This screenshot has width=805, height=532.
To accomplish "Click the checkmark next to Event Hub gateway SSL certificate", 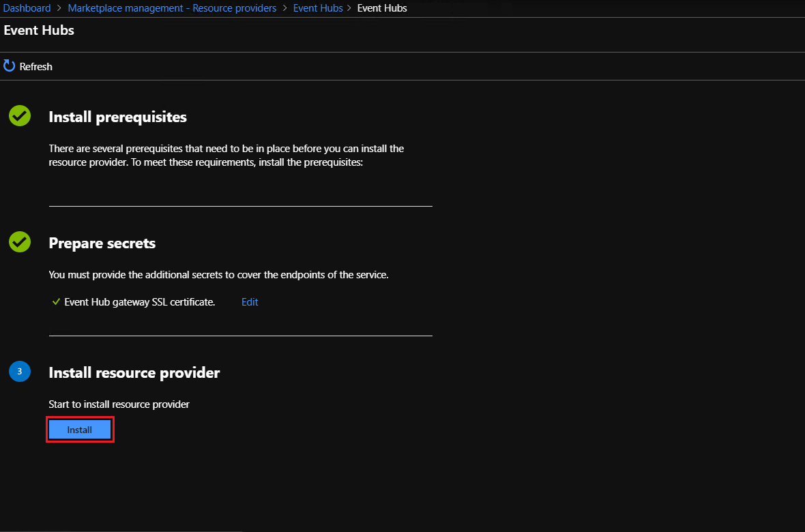I will pyautogui.click(x=56, y=301).
